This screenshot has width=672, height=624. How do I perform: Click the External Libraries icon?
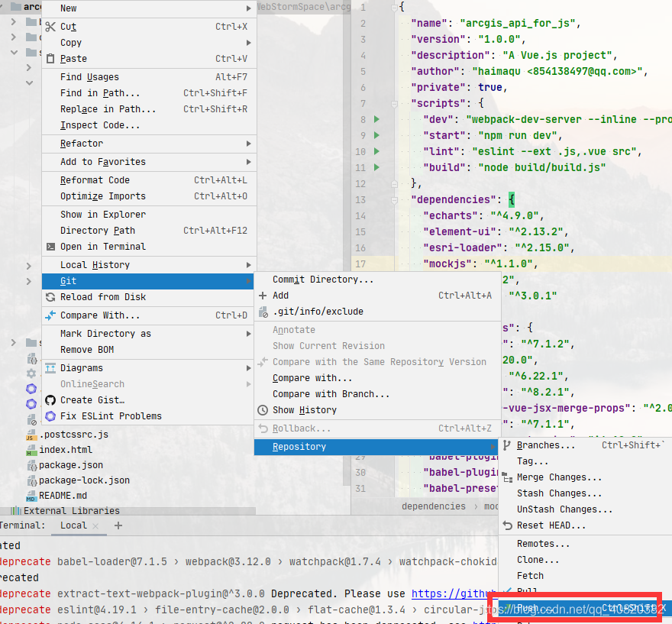16,510
